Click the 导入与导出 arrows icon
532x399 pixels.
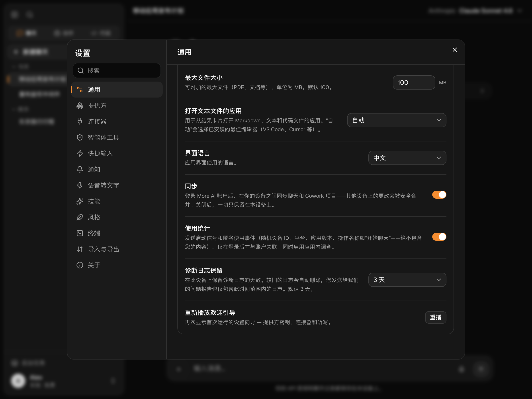coord(80,249)
